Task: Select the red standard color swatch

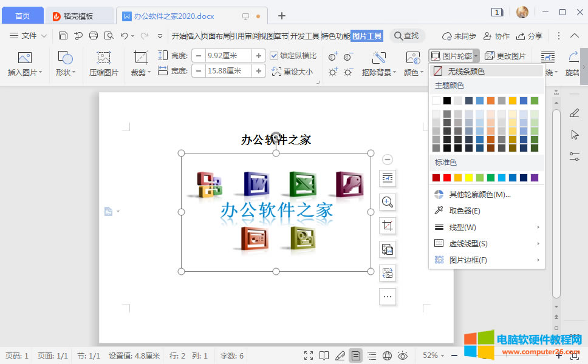Action: click(447, 178)
